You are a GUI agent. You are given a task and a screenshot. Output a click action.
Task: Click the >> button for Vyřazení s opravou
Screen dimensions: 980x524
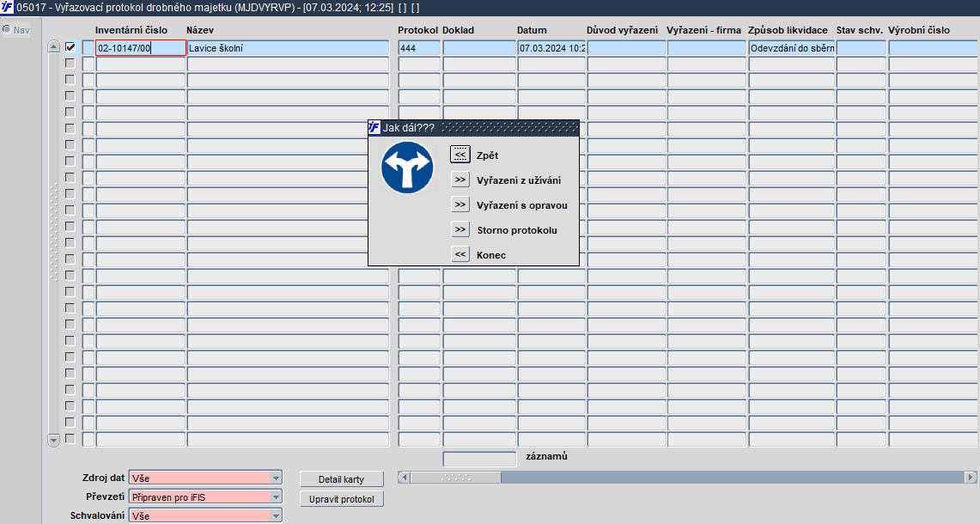[460, 204]
